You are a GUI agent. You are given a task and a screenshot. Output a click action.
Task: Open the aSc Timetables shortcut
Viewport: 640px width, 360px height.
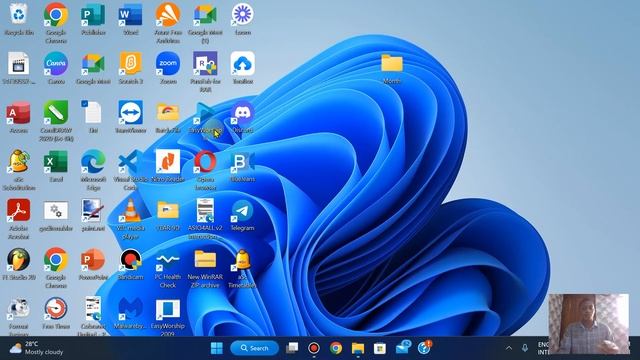point(243,268)
